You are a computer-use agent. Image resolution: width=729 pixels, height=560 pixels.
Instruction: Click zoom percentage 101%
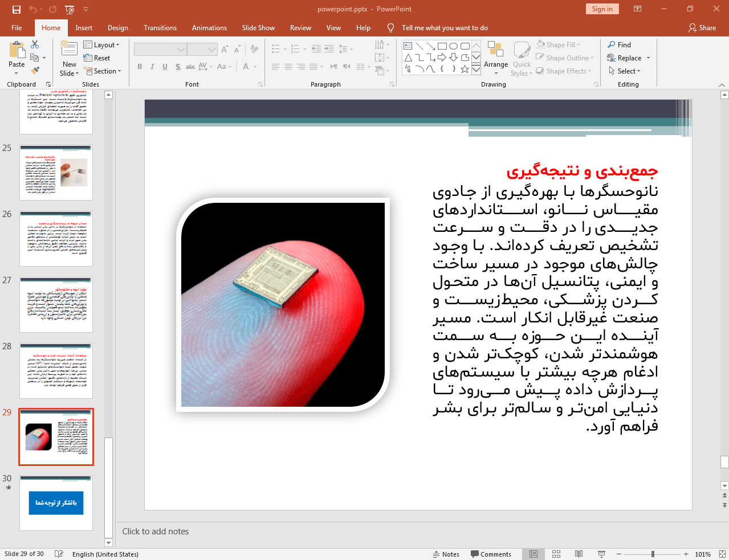tap(703, 554)
